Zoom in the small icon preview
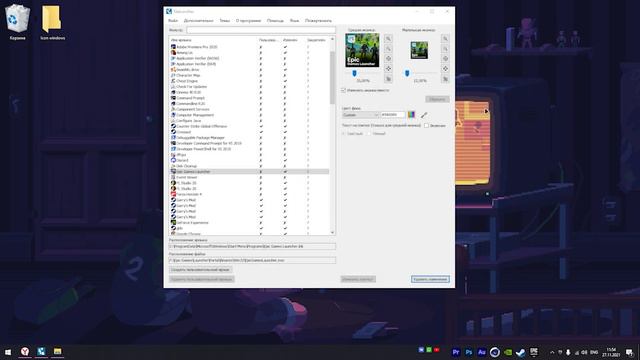The image size is (640, 360). coord(445,38)
